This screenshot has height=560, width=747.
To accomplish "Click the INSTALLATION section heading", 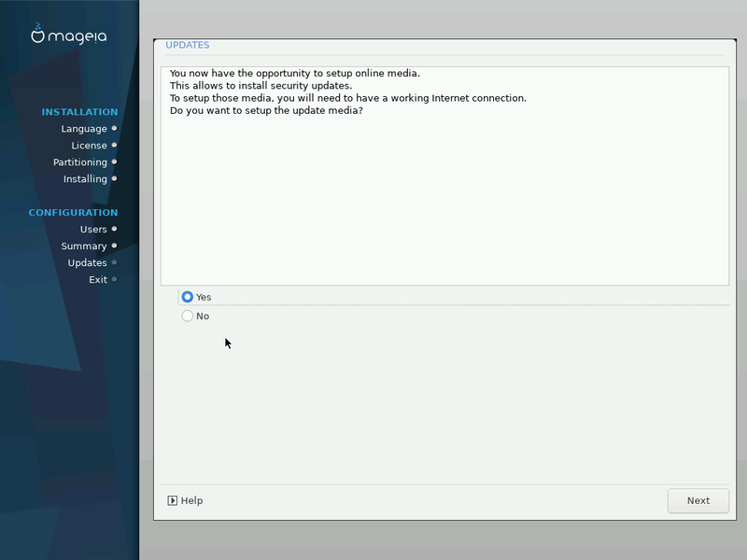I will [x=79, y=112].
